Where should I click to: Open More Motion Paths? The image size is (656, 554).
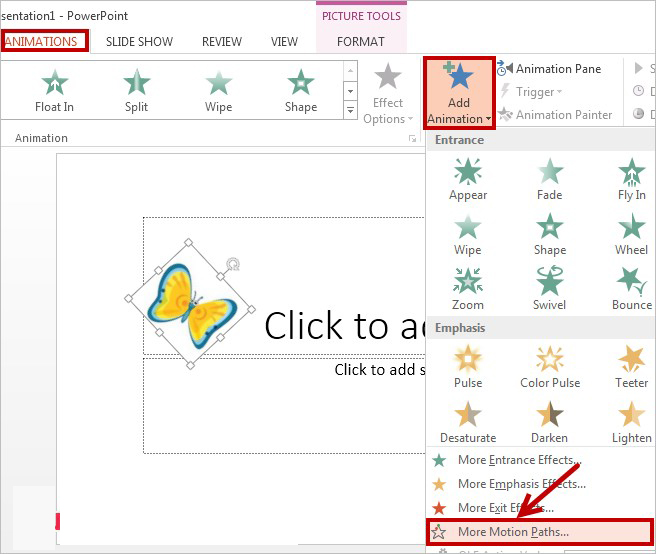540,532
